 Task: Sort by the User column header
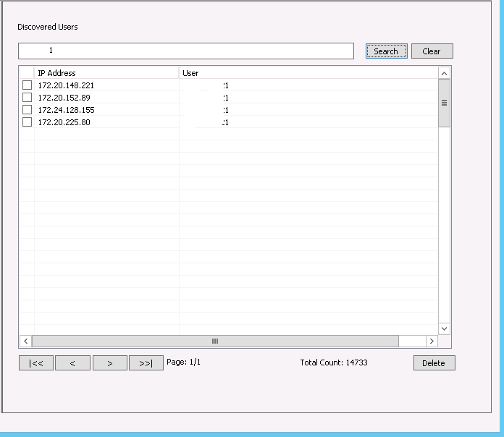pyautogui.click(x=308, y=73)
